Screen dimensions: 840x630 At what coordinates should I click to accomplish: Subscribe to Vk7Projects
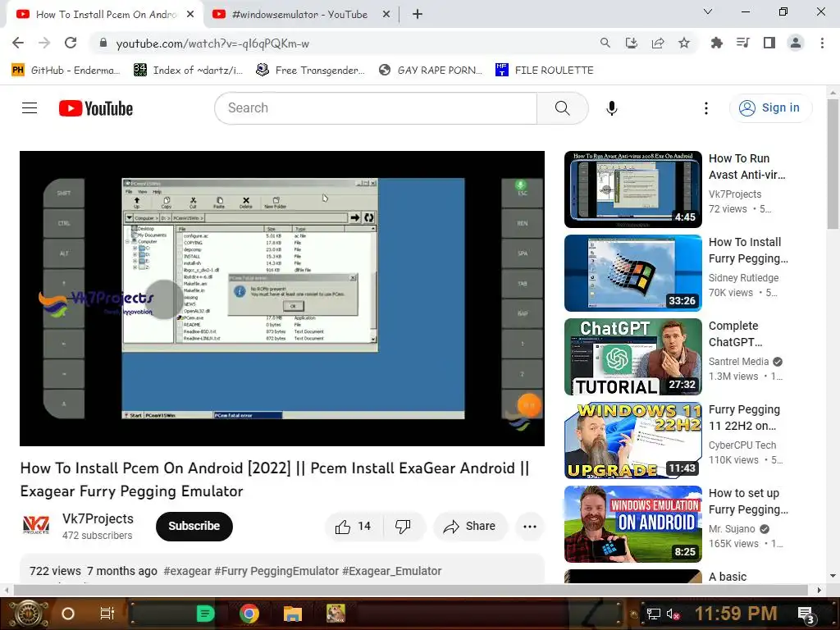[194, 526]
